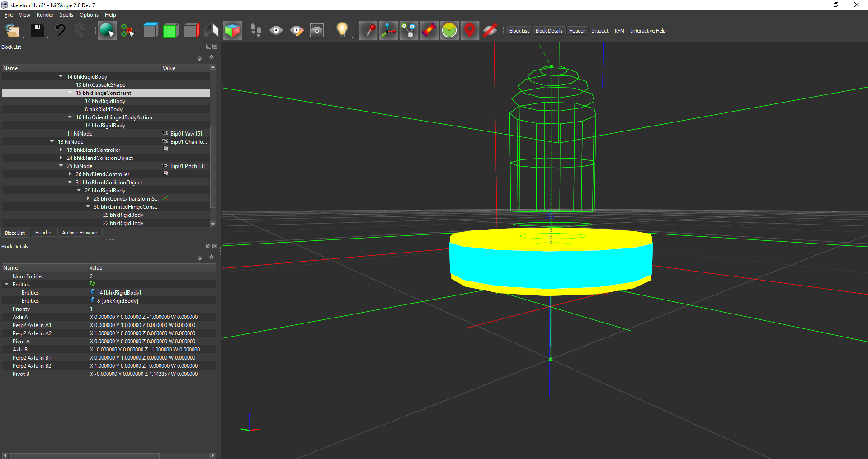Expand the 24 bhkBlendCollisionObject row
This screenshot has width=868, height=459.
point(61,158)
